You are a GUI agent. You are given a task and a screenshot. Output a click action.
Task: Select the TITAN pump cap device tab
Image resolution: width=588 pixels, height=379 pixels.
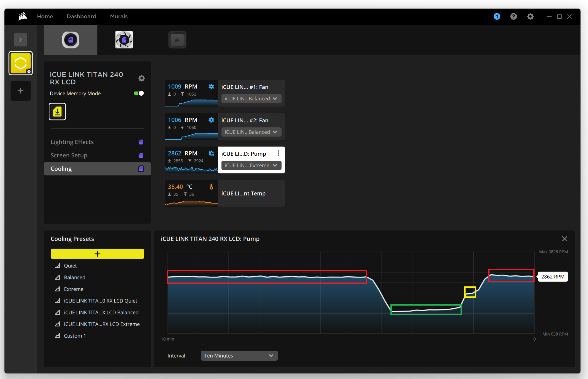pos(71,40)
